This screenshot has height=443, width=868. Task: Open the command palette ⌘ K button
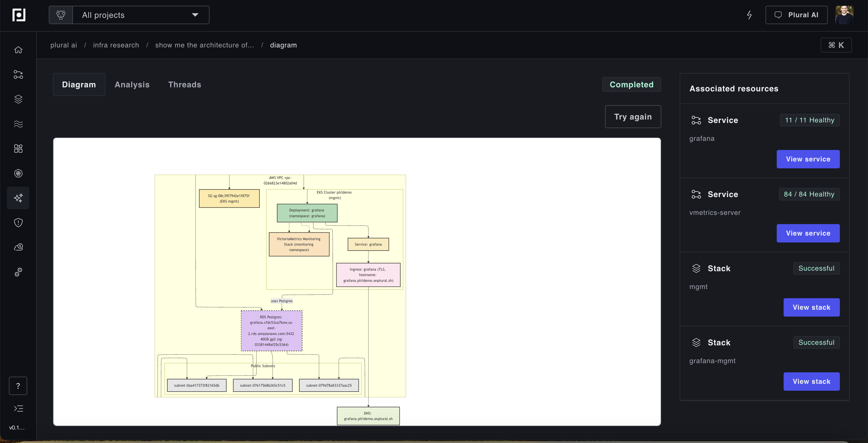coord(836,45)
